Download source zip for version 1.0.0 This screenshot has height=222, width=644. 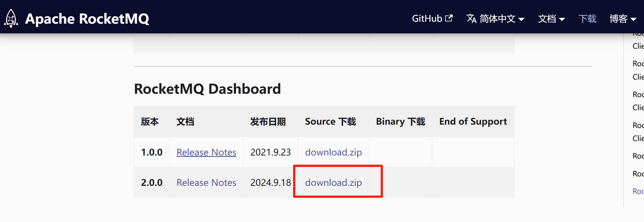(x=333, y=152)
